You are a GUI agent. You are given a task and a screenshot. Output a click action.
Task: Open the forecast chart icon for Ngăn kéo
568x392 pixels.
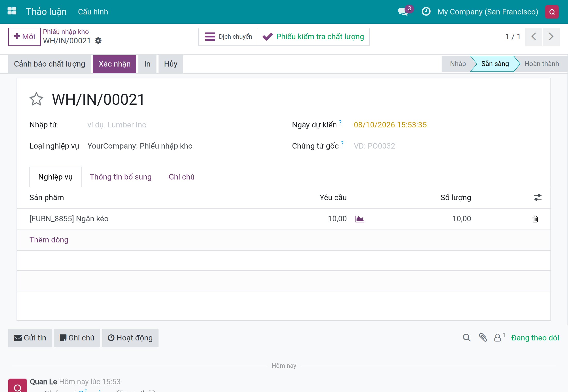[x=360, y=219]
